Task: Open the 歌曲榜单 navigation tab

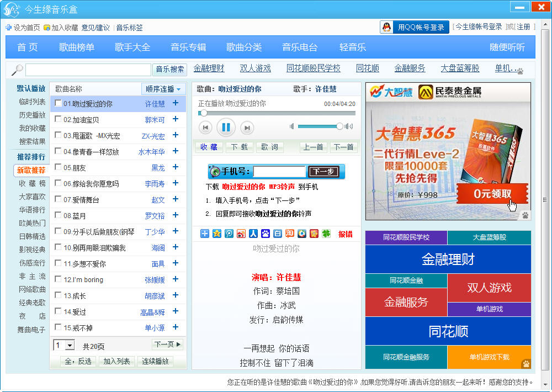Action: click(x=77, y=47)
